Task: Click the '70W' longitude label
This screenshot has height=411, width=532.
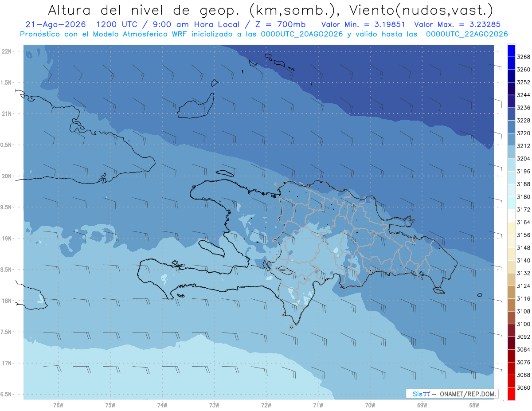Action: (x=370, y=405)
